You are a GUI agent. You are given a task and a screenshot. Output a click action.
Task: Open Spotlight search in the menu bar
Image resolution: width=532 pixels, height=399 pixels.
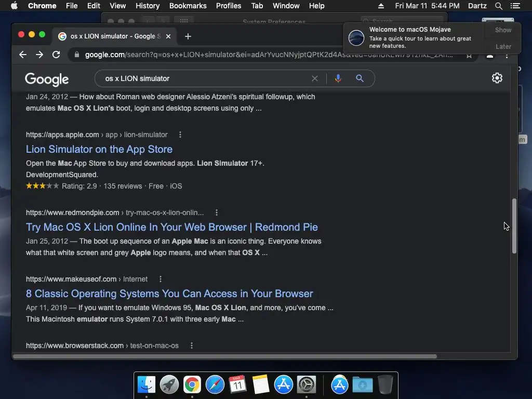(x=498, y=6)
